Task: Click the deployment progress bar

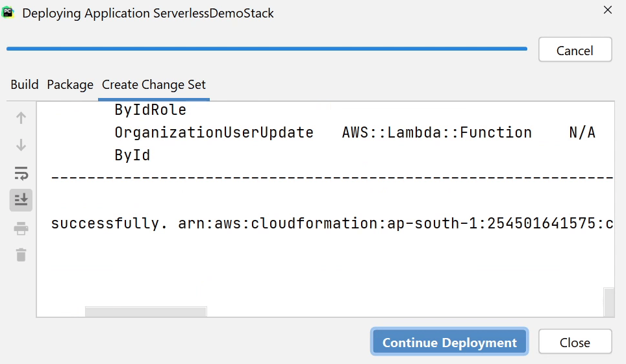Action: coord(266,48)
